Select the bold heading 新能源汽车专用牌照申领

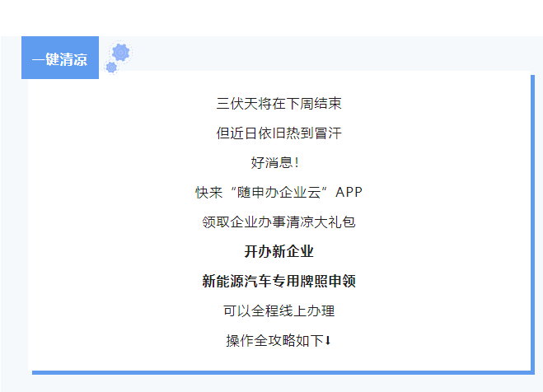tap(279, 282)
